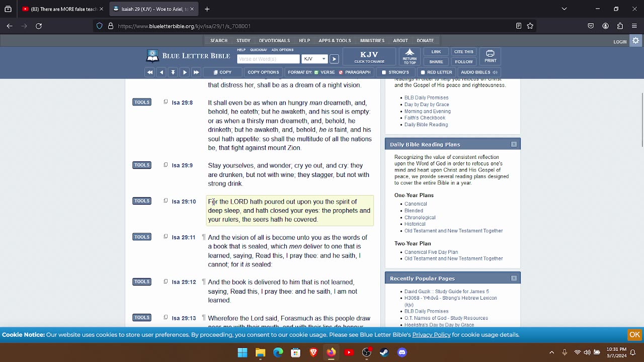
Task: Open KJV version dropdown
Action: point(314,59)
